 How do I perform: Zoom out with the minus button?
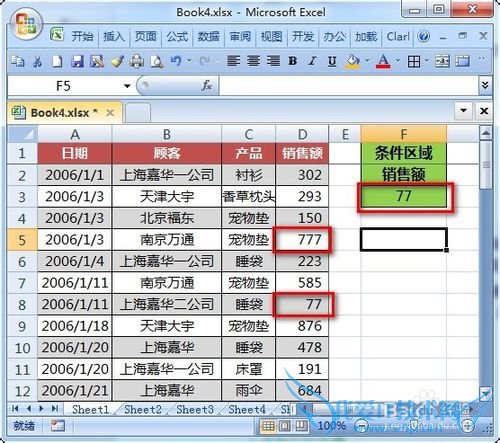click(361, 426)
